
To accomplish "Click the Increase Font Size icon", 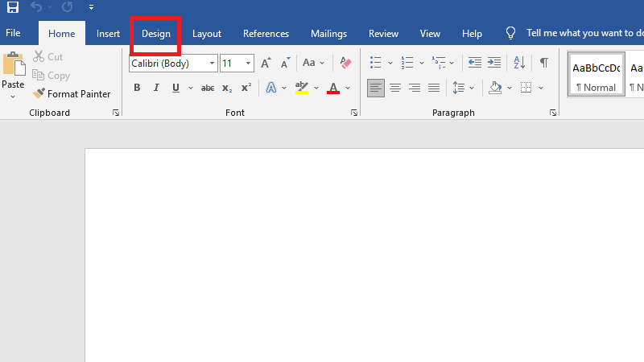I will 266,63.
